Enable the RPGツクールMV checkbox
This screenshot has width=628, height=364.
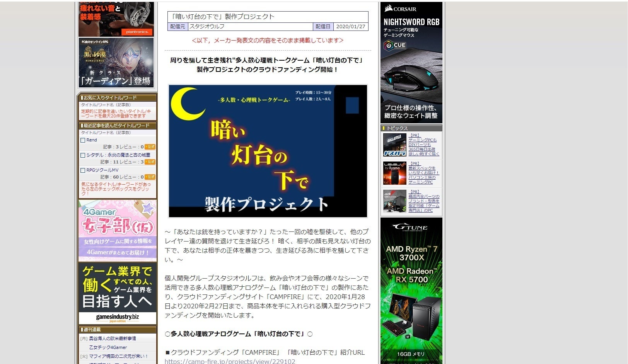point(83,170)
